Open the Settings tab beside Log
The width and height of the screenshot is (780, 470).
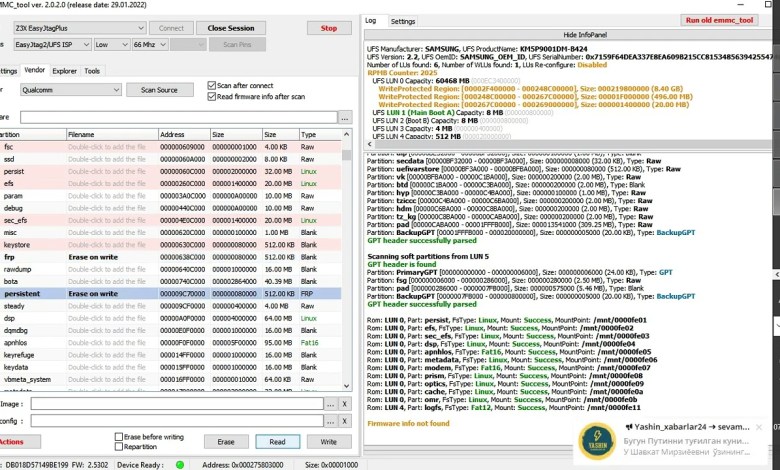click(403, 21)
